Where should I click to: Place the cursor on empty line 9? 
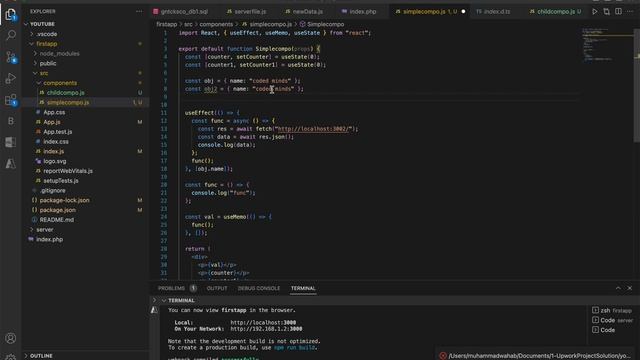(380, 97)
